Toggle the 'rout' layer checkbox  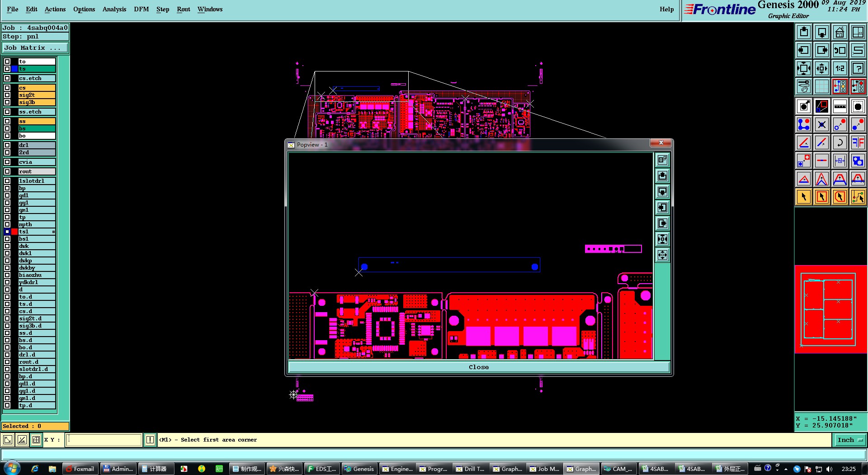[7, 171]
